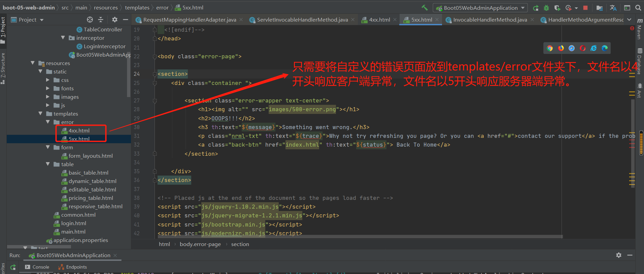The height and width of the screenshot is (274, 644).
Task: Open in Internet Explorer browser icon
Action: click(x=594, y=48)
